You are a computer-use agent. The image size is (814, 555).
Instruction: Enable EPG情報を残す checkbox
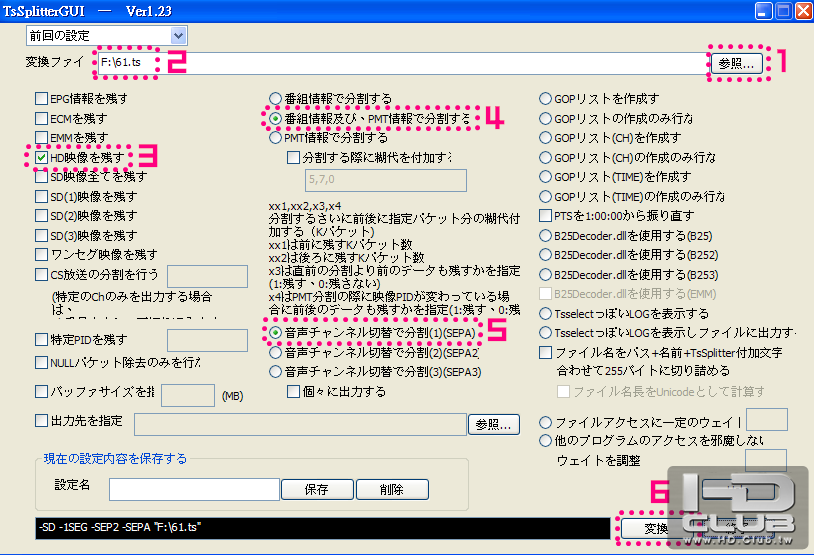pyautogui.click(x=42, y=98)
